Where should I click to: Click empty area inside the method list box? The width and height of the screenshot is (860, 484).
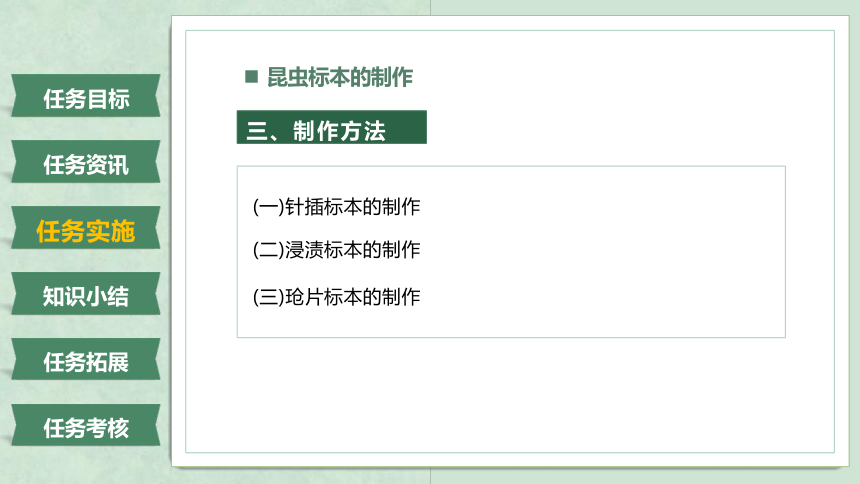[x=603, y=252]
